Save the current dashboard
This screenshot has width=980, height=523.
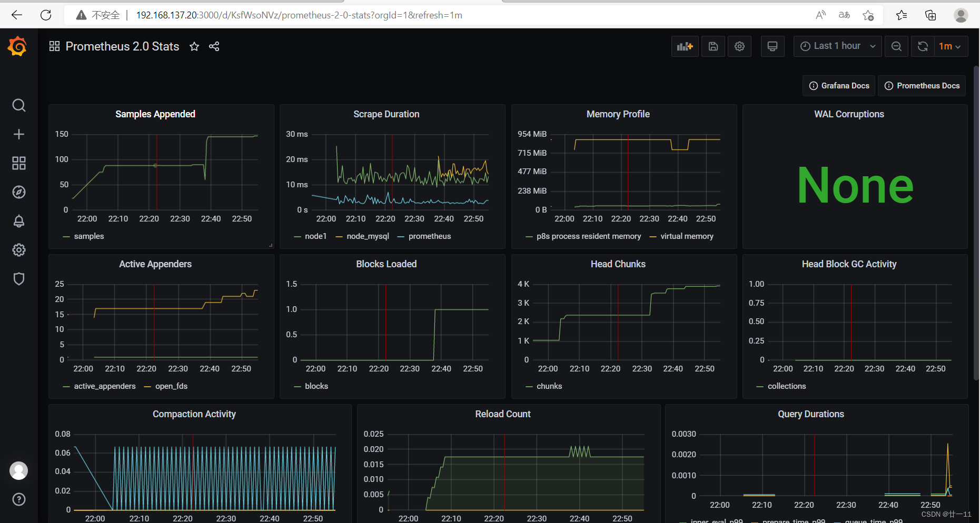click(713, 46)
